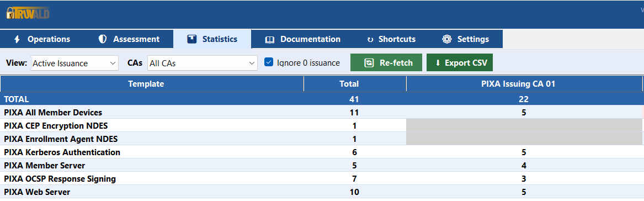Click the Re-fetch button
644x201 pixels.
click(x=386, y=63)
